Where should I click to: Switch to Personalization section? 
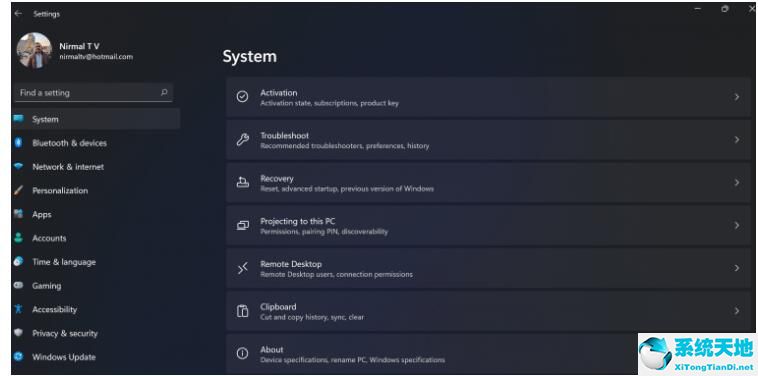tap(60, 190)
